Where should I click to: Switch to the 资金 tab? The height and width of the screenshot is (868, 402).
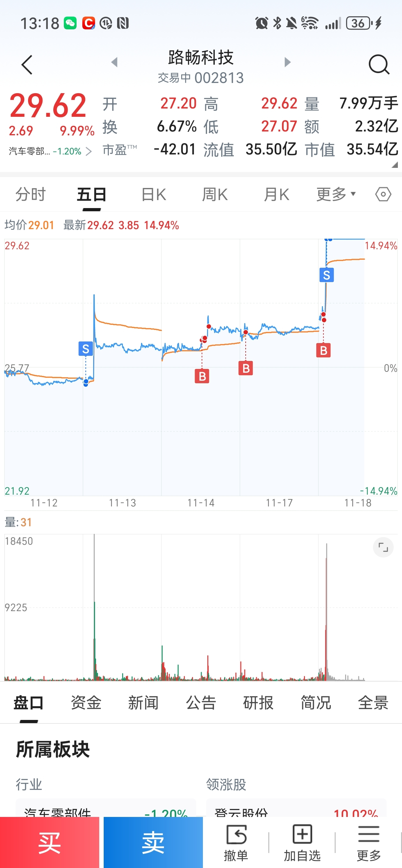pos(86,703)
